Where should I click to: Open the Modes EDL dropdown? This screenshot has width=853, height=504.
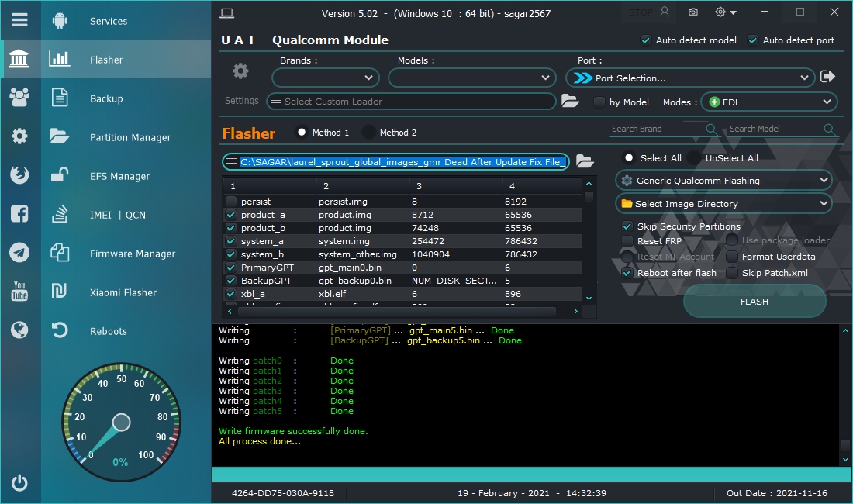[769, 102]
